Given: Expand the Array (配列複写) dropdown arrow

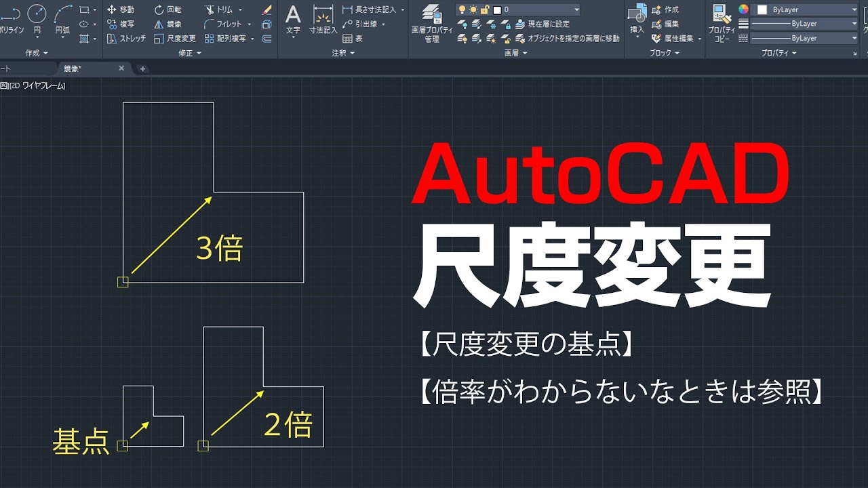Looking at the screenshot, I should click(x=252, y=39).
